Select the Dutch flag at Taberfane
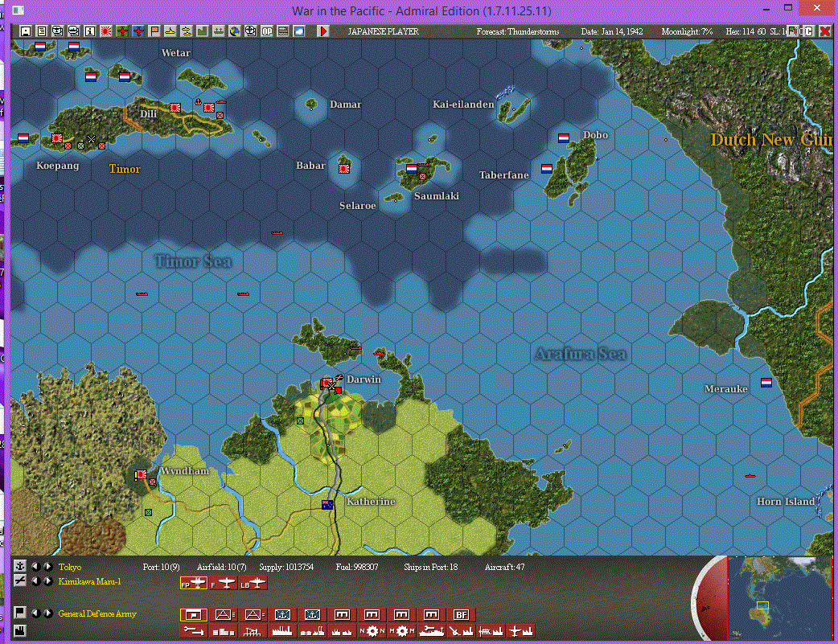This screenshot has height=644, width=838. point(547,168)
